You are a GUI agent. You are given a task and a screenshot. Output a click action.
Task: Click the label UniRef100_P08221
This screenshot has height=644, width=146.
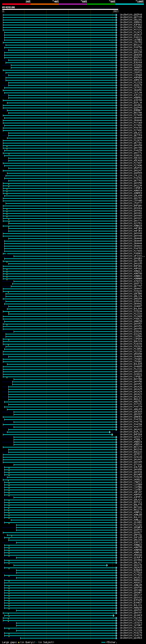click(131, 37)
